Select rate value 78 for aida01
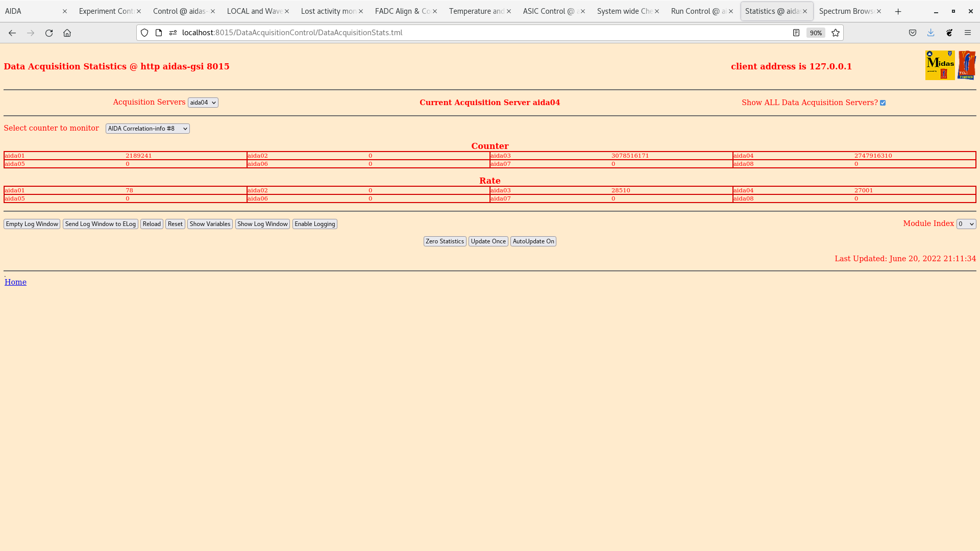Viewport: 980px width, 551px height. pyautogui.click(x=129, y=190)
